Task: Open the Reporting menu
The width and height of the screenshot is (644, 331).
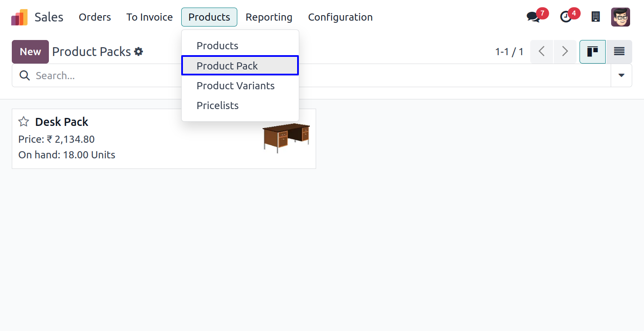Action: tap(269, 17)
